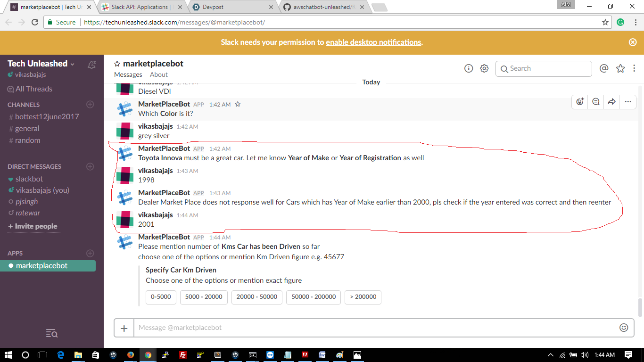Bookmark this page star icon
Viewport: 644px width, 362px height.
pyautogui.click(x=605, y=22)
